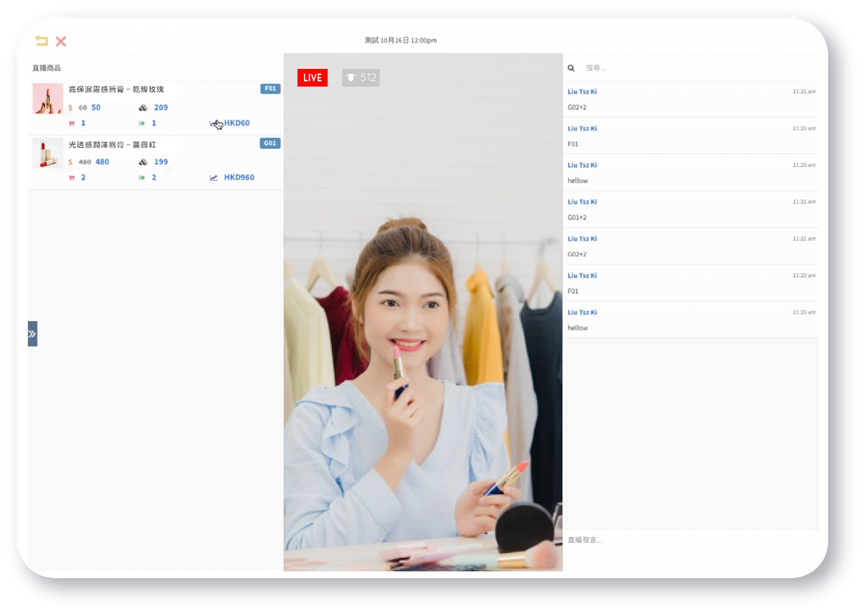Click the magnifier icon in comment search
Image resolution: width=865 pixels, height=615 pixels.
571,68
